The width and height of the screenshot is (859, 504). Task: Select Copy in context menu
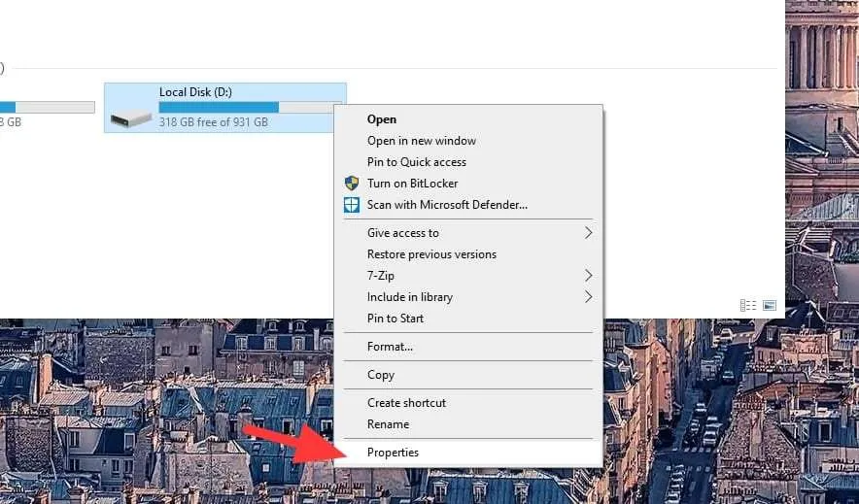click(468, 375)
